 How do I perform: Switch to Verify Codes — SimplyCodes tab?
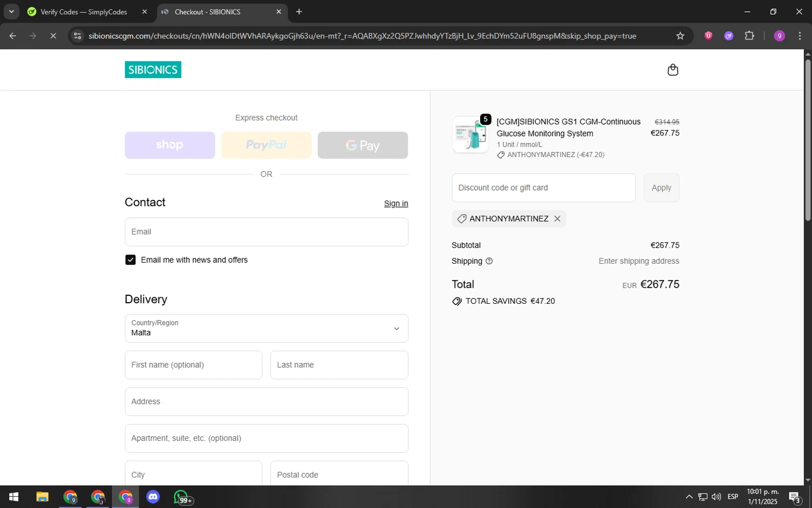tap(83, 11)
